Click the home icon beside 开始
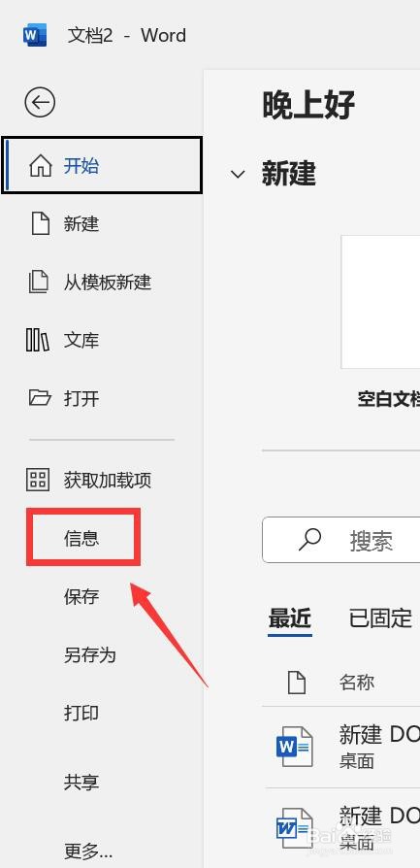Viewport: 420px width, 868px height. click(41, 165)
